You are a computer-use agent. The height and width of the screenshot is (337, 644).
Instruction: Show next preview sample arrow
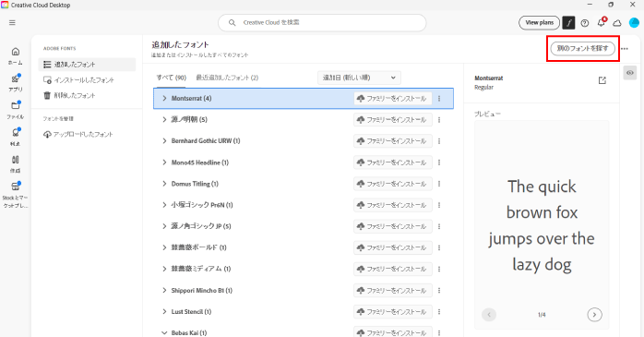594,315
